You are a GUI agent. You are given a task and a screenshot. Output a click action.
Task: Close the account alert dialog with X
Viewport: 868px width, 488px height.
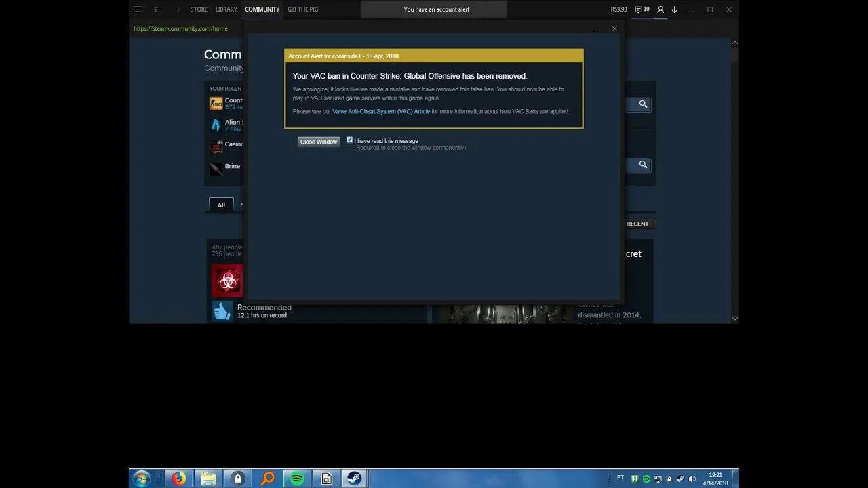pos(614,28)
